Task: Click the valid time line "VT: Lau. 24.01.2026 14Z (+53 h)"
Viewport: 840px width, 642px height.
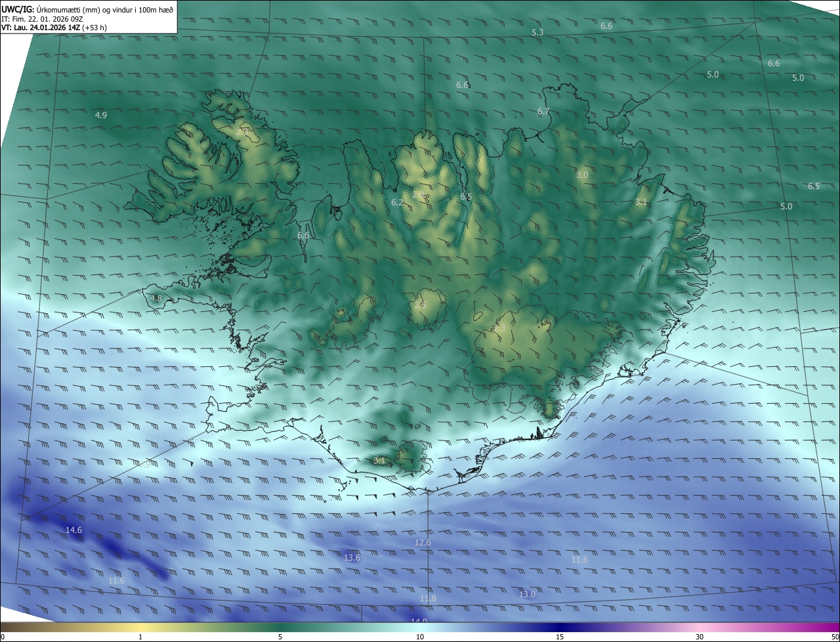Action: pos(54,28)
